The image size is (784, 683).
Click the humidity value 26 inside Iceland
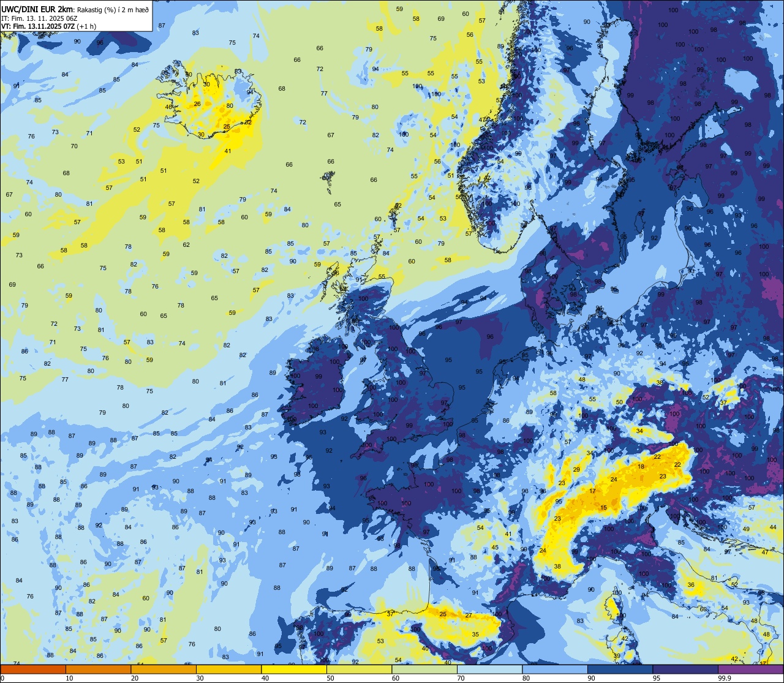point(197,104)
